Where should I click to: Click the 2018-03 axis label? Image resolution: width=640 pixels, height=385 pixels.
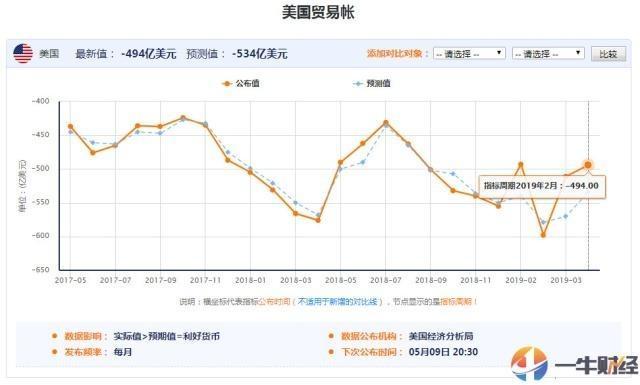(x=296, y=280)
